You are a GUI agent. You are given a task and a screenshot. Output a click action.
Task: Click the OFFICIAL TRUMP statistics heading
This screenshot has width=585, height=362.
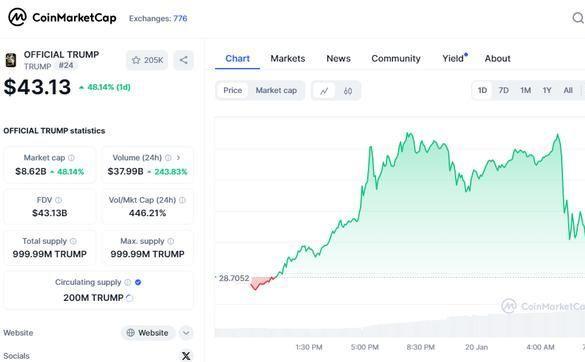[54, 131]
